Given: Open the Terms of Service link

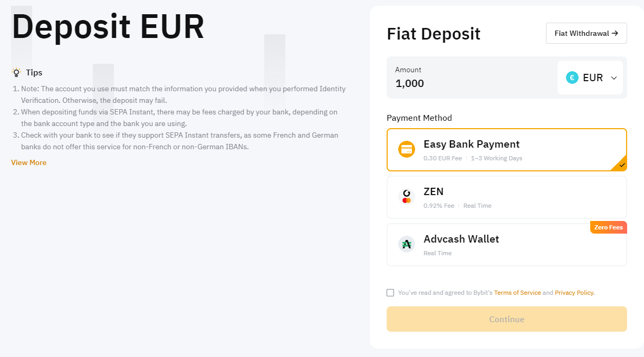Looking at the screenshot, I should (517, 293).
